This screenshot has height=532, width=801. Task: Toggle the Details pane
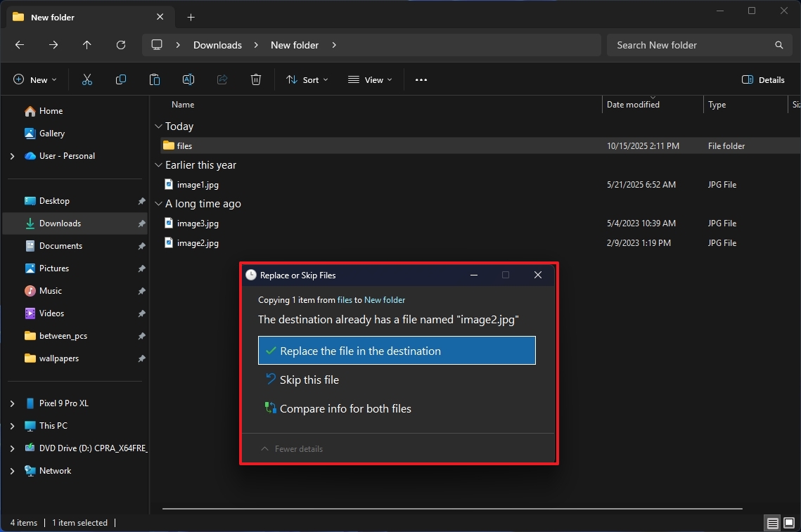click(763, 79)
